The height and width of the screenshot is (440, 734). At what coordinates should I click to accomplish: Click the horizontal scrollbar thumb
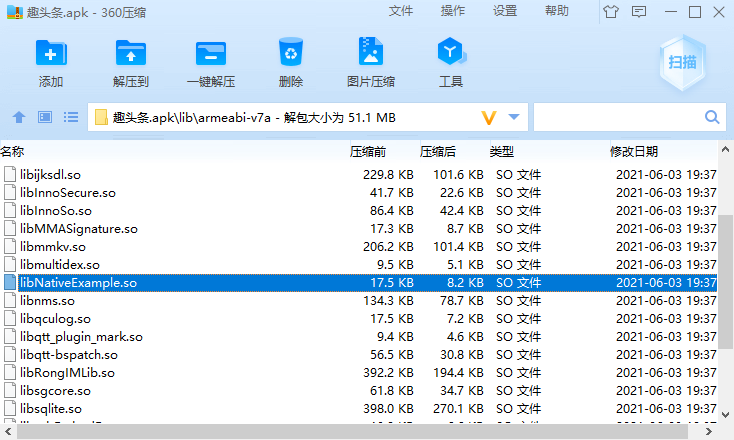click(352, 431)
